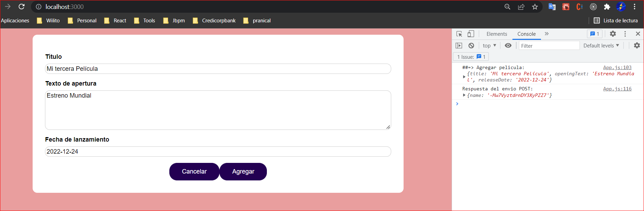
Task: Open the profile avatar button
Action: pyautogui.click(x=621, y=7)
